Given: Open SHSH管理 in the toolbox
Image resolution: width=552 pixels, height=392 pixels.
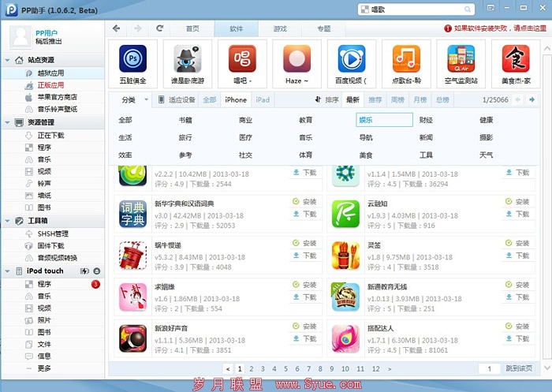Looking at the screenshot, I should [x=53, y=234].
